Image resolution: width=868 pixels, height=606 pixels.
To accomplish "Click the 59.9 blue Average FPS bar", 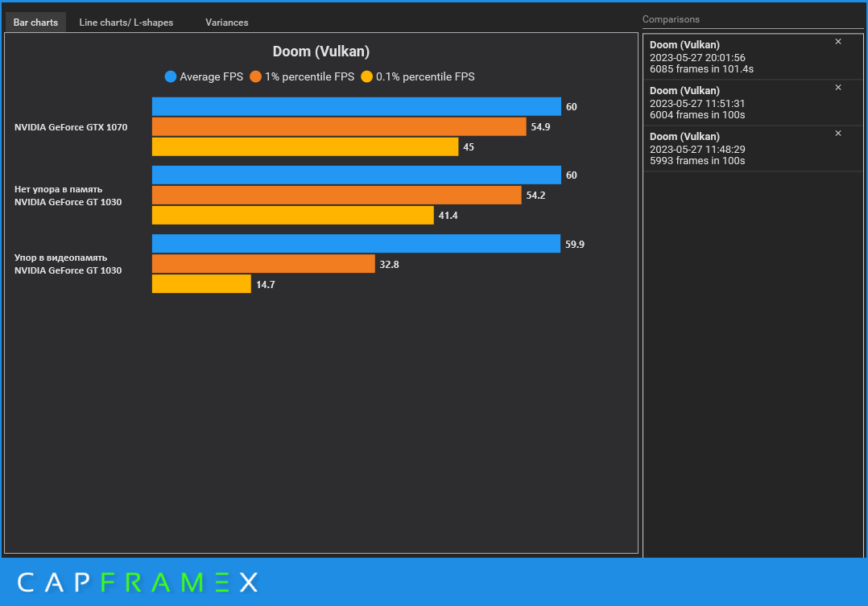I will [x=356, y=244].
